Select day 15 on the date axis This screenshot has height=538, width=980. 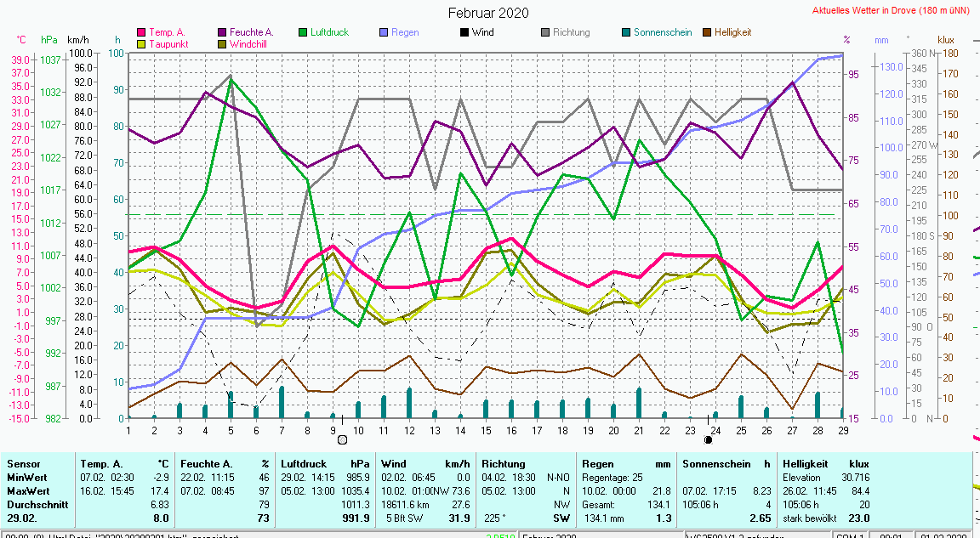click(x=485, y=430)
